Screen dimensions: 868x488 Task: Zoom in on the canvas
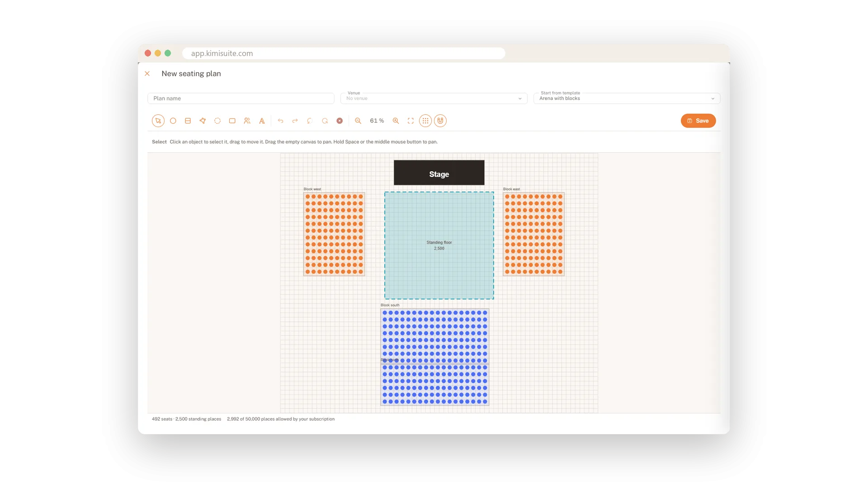click(396, 121)
